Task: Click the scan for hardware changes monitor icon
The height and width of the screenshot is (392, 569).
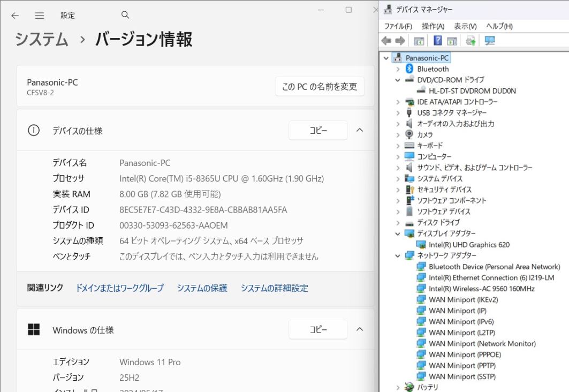Action: 489,41
